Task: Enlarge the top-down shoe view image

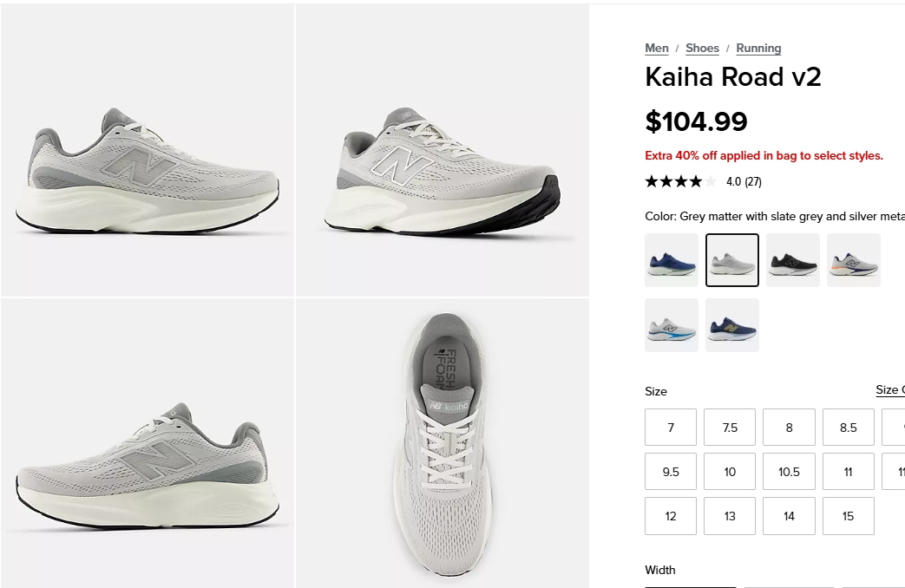Action: tap(443, 443)
